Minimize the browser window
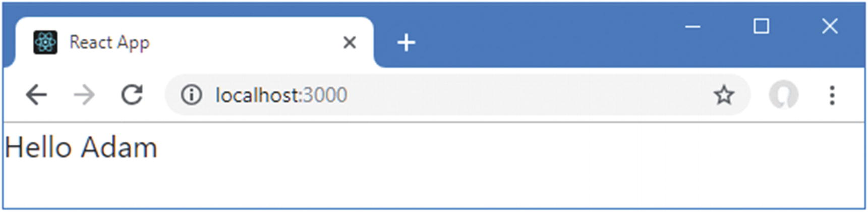Viewport: 868px width, 212px height. [693, 26]
